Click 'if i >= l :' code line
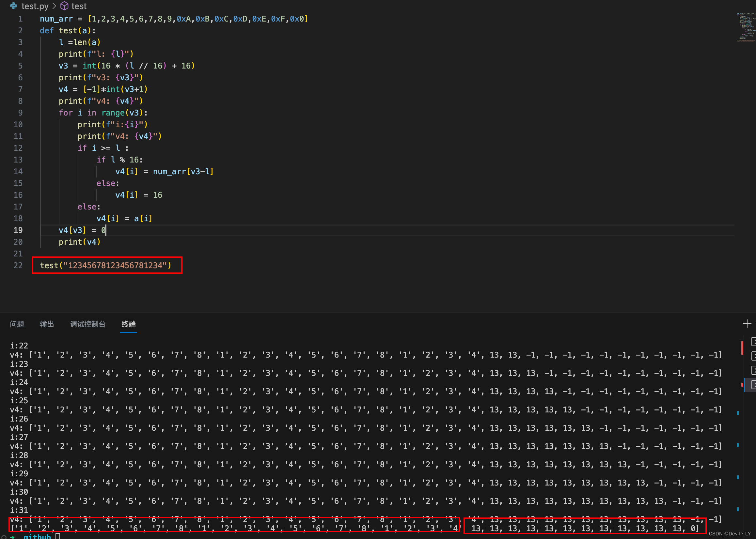The height and width of the screenshot is (539, 756). tap(103, 148)
